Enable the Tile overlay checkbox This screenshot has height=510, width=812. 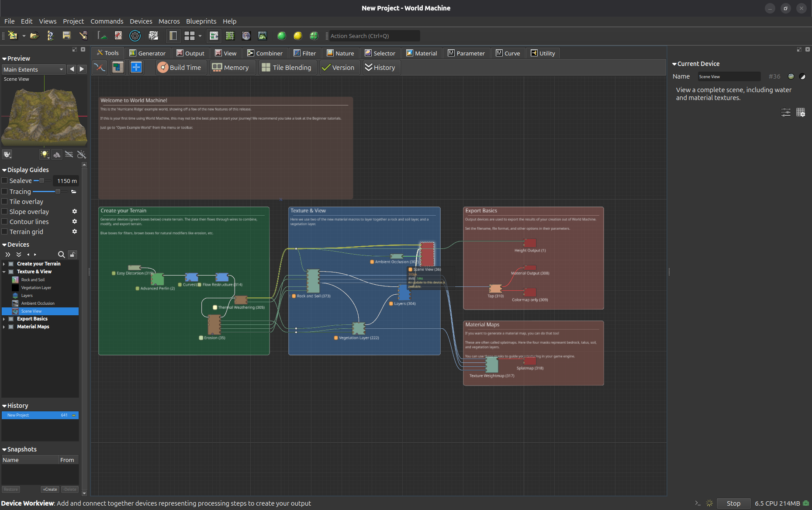[x=5, y=202]
